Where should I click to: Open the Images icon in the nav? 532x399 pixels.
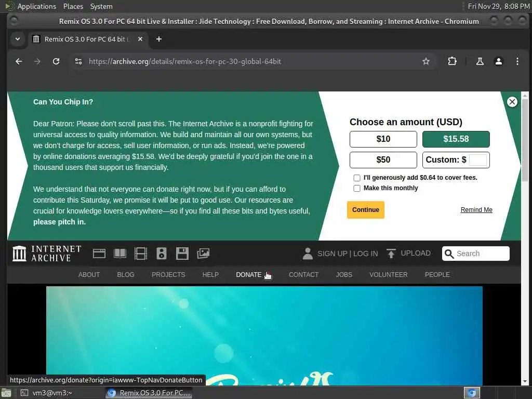pyautogui.click(x=203, y=254)
